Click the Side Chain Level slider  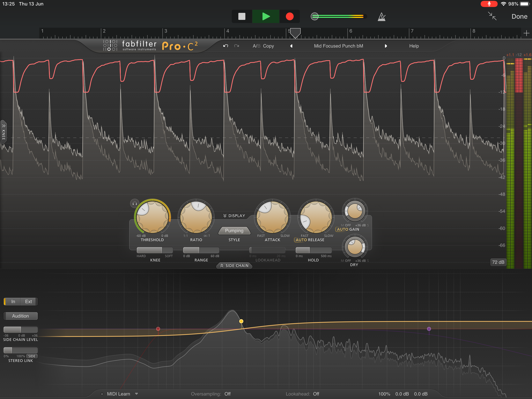point(20,329)
